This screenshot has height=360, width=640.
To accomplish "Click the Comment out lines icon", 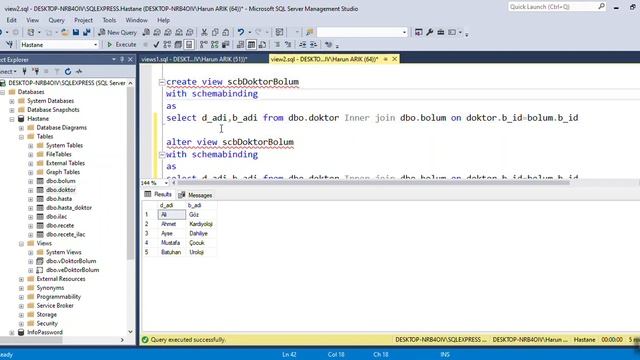I will pos(277,44).
